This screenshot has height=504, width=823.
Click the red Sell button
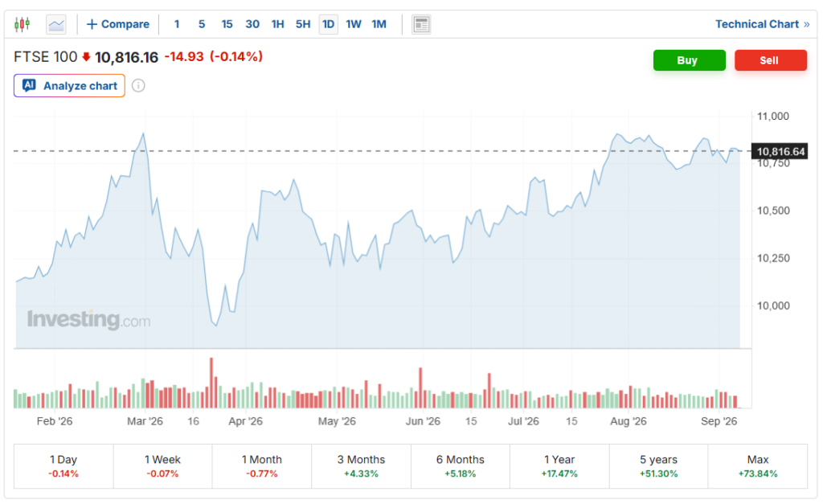point(771,60)
